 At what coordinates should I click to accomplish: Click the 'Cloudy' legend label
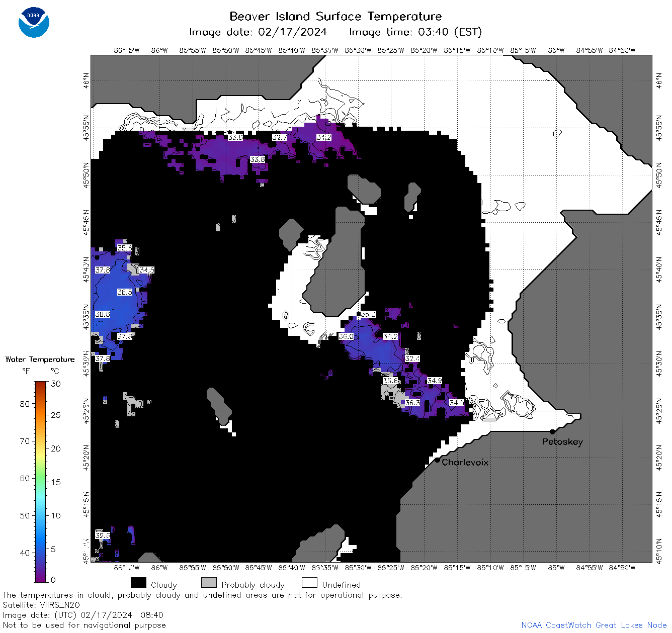164,585
